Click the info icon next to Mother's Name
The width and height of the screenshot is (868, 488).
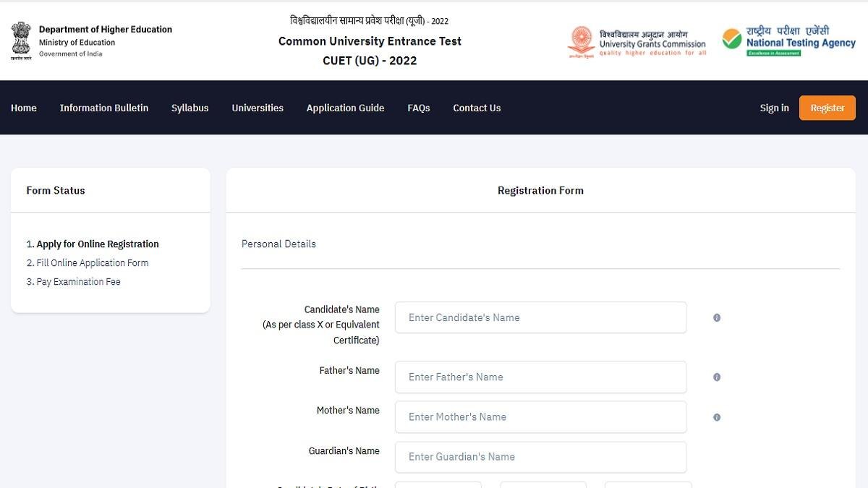pyautogui.click(x=717, y=417)
